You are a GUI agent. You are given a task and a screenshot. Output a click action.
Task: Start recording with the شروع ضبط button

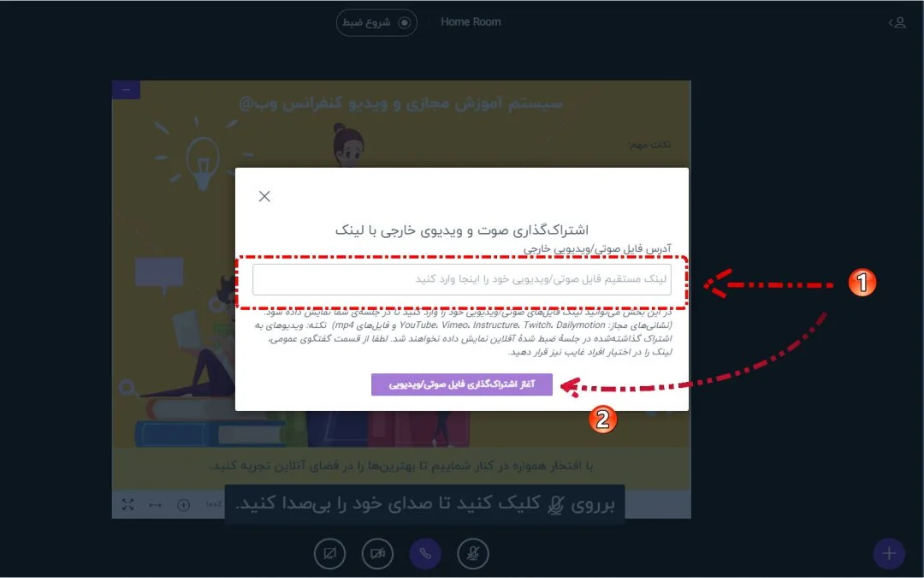(x=376, y=22)
